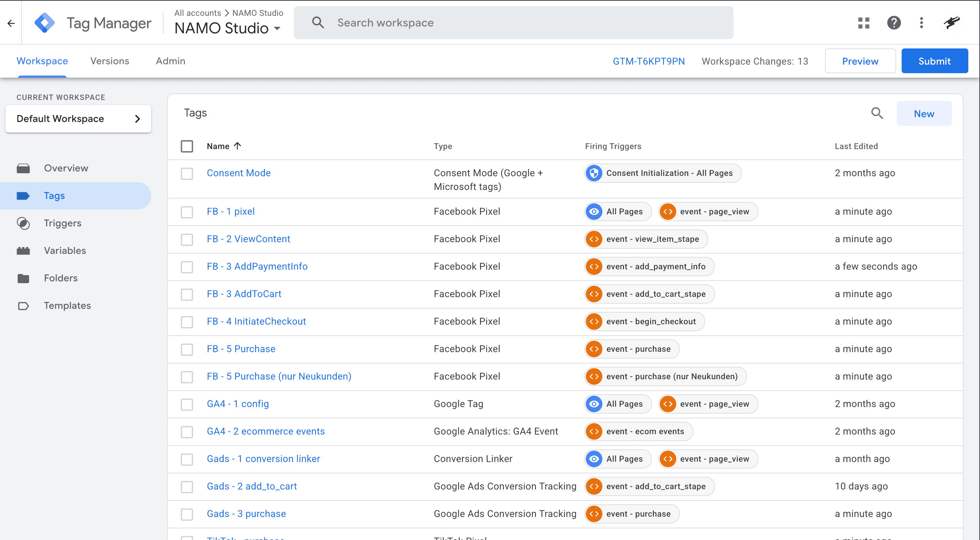Click the search icon in Tags panel
The width and height of the screenshot is (980, 540).
877,113
